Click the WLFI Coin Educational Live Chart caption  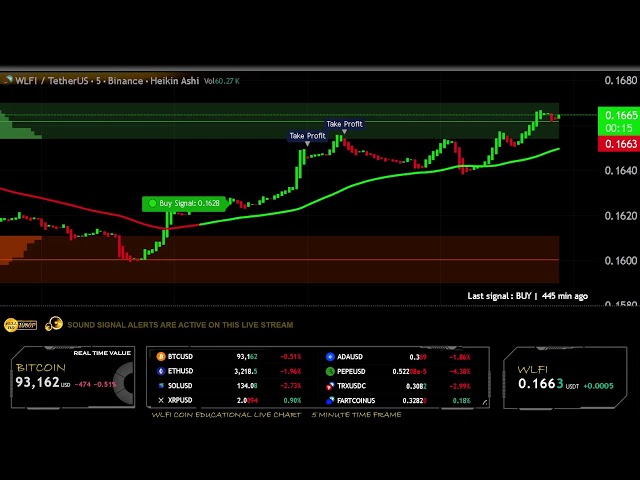226,415
